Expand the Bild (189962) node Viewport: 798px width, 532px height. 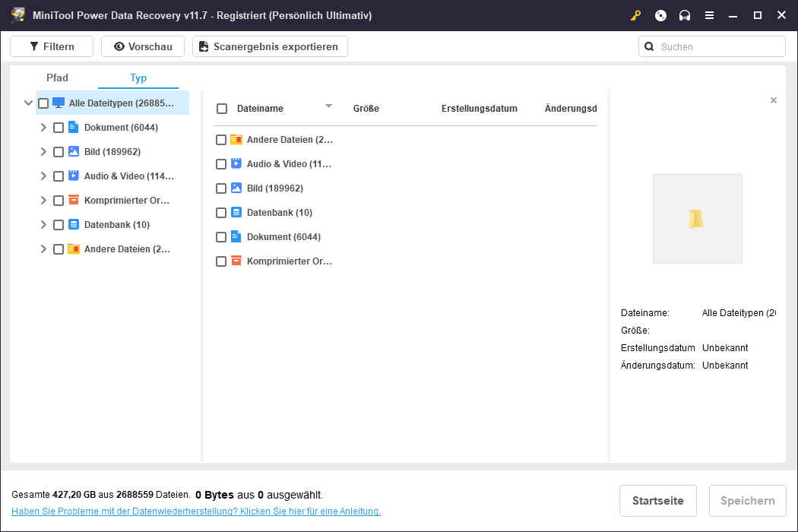[43, 152]
